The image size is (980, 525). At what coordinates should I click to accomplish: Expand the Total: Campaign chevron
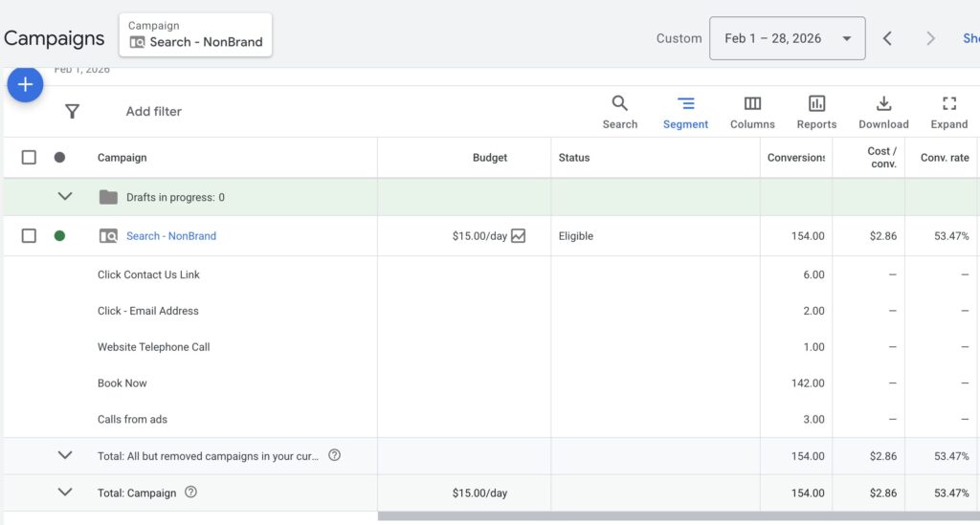(65, 492)
